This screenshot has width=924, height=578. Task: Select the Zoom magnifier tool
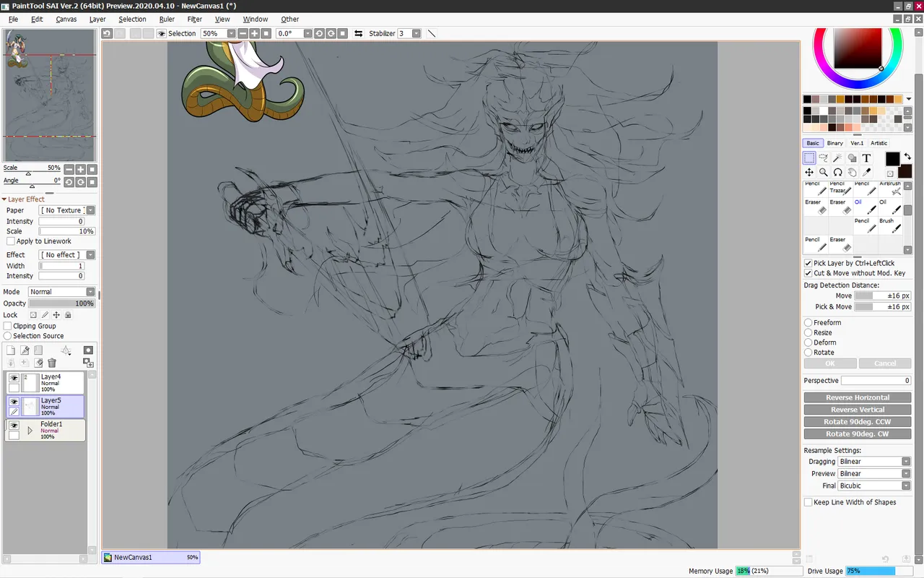[824, 173]
